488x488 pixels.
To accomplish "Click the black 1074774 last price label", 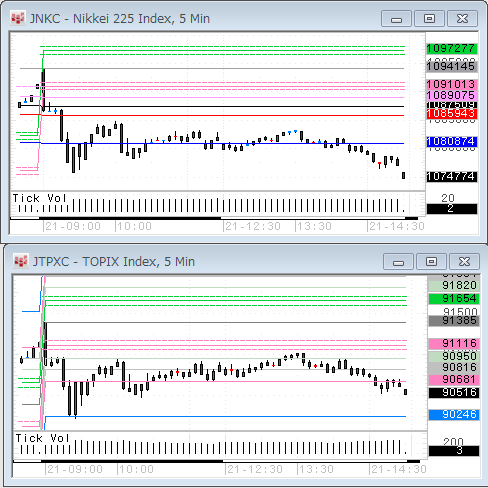I will pyautogui.click(x=452, y=177).
